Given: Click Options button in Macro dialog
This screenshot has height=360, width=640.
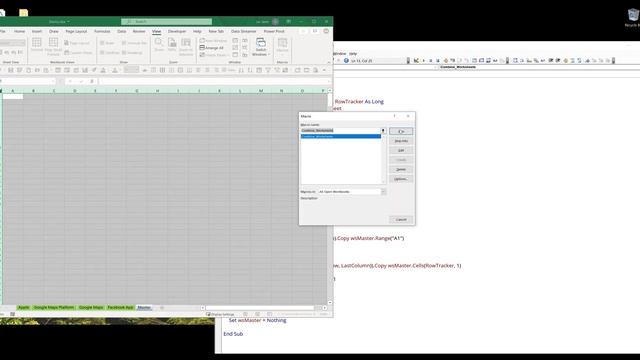Looking at the screenshot, I should [x=401, y=179].
